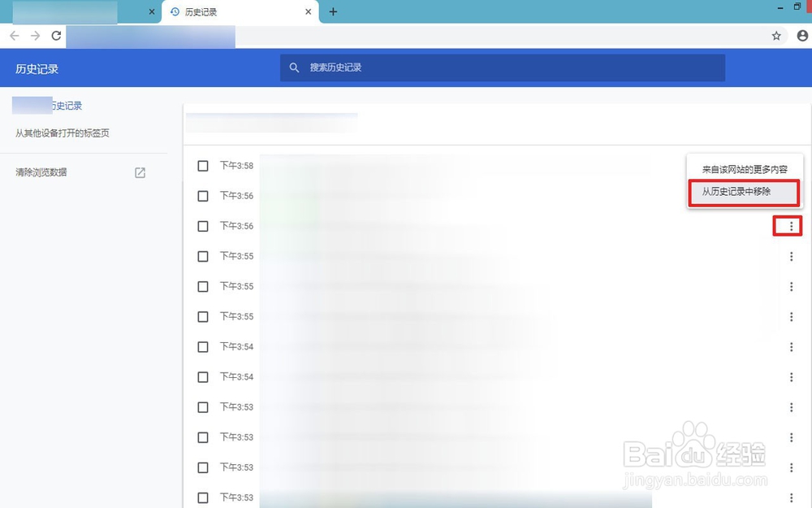Check the third 下午3:55 entry's checkbox
Image resolution: width=812 pixels, height=508 pixels.
pos(203,317)
